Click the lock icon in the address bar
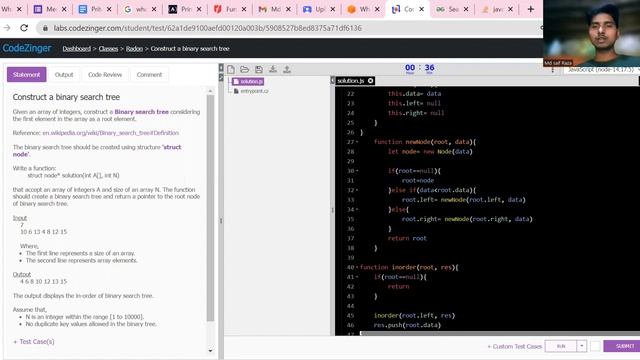This screenshot has width=640, height=360. [x=45, y=28]
